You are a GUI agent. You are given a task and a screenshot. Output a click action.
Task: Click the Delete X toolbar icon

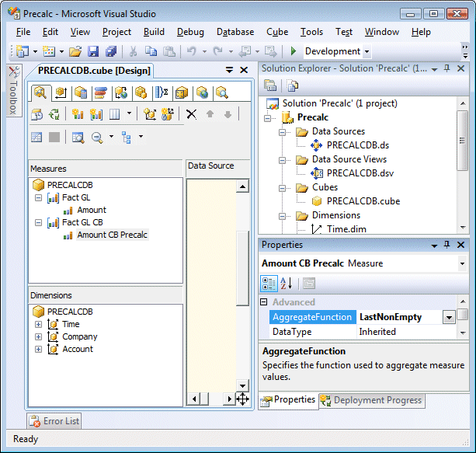coord(191,114)
